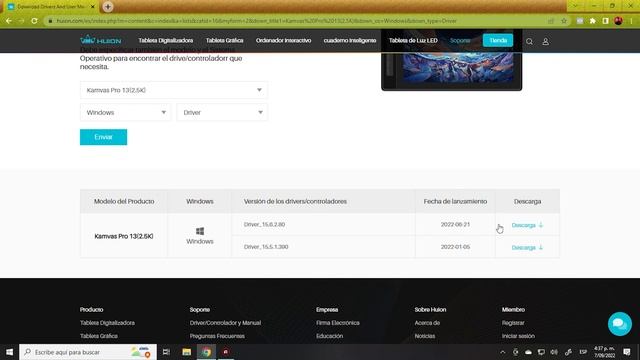Click the Enviar button
Screen dimensions: 640x360
coord(103,137)
